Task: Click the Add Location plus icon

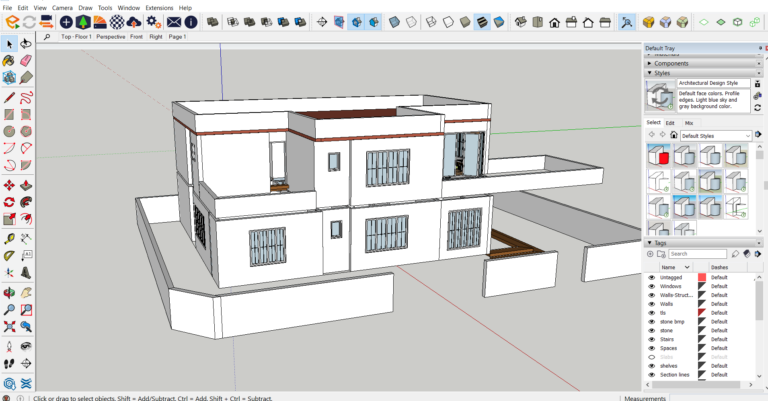Action: (x=67, y=21)
